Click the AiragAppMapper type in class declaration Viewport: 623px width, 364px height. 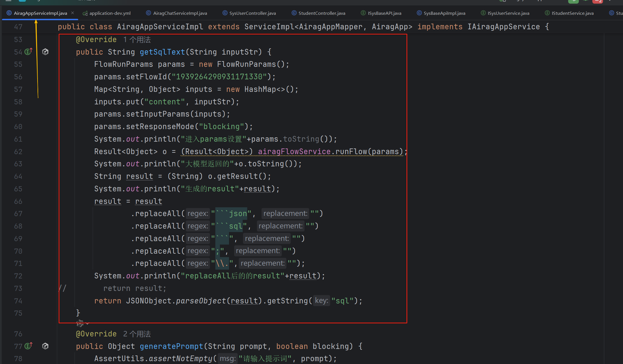(x=331, y=27)
